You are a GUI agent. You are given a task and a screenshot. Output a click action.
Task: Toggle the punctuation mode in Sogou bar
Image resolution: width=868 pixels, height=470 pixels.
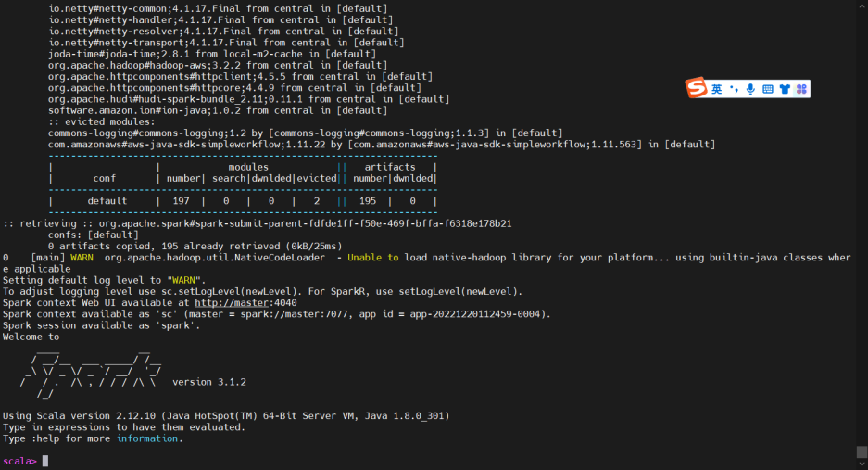(x=734, y=89)
